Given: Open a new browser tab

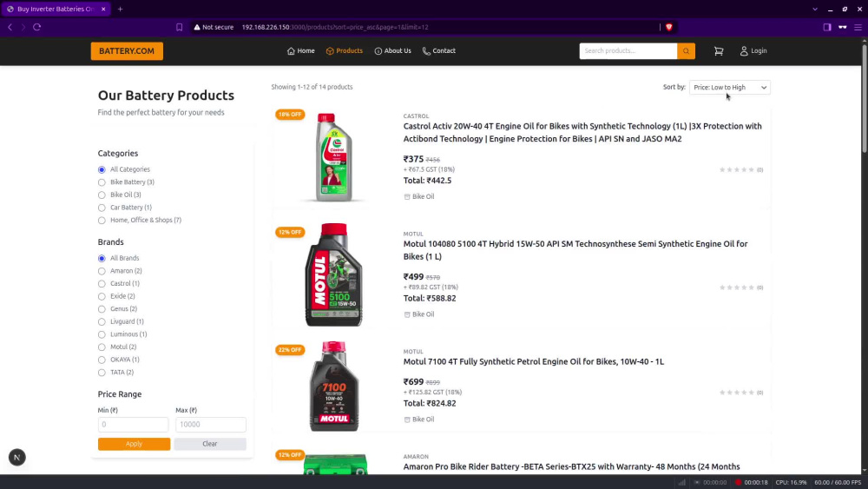Looking at the screenshot, I should (x=120, y=9).
